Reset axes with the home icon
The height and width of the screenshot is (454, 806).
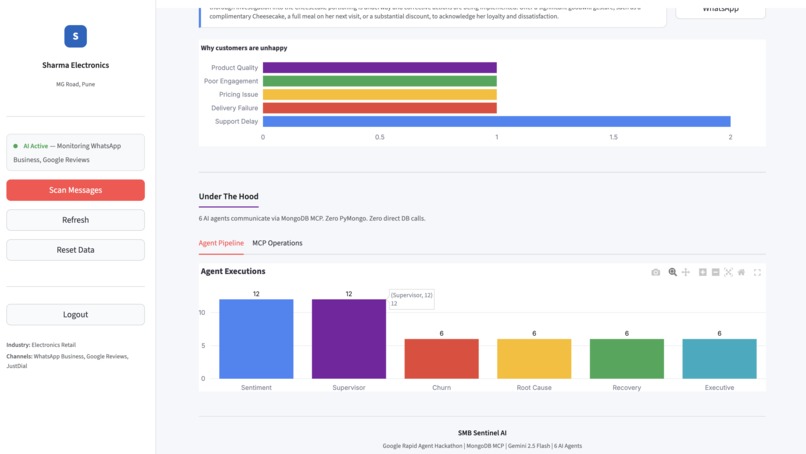point(741,272)
